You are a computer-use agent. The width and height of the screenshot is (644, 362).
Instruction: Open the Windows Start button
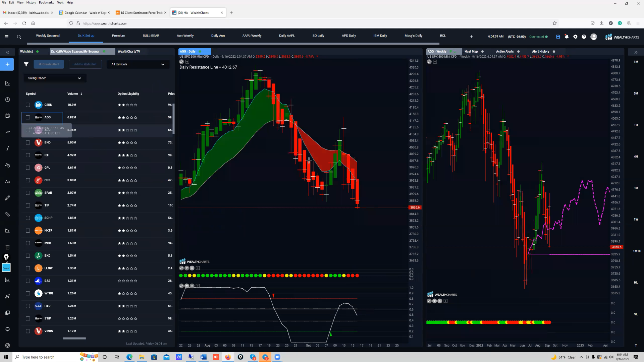6,357
